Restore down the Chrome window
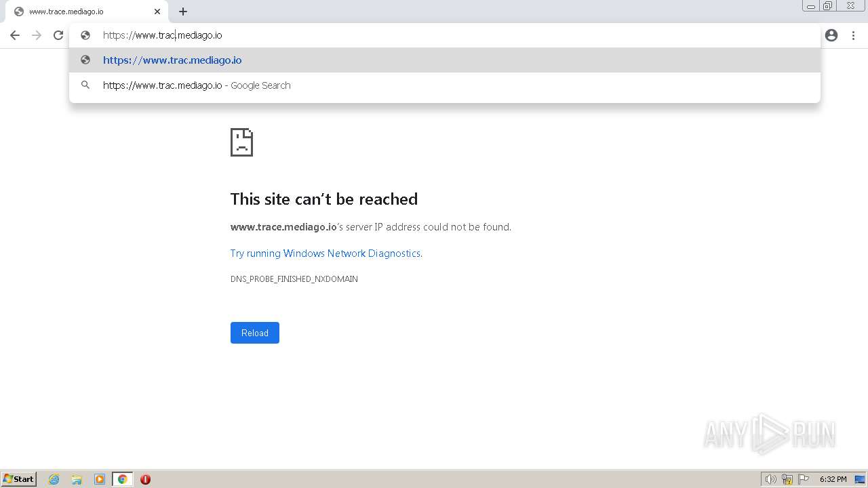 828,6
